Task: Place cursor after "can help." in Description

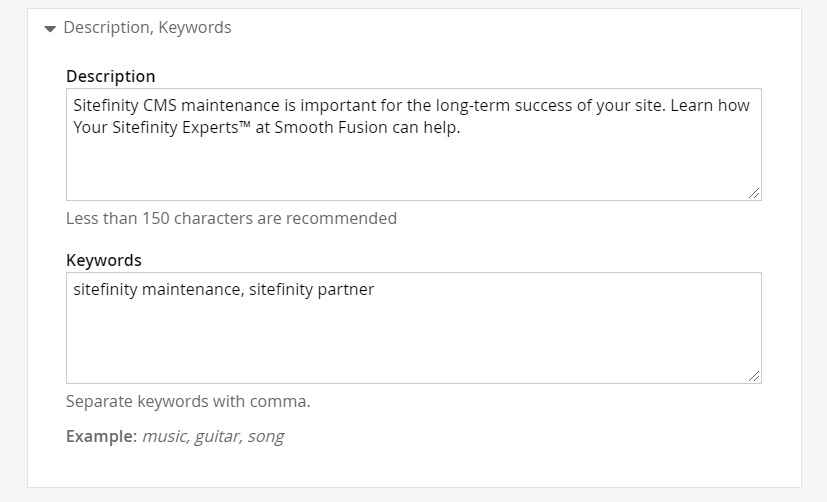Action: [462, 128]
